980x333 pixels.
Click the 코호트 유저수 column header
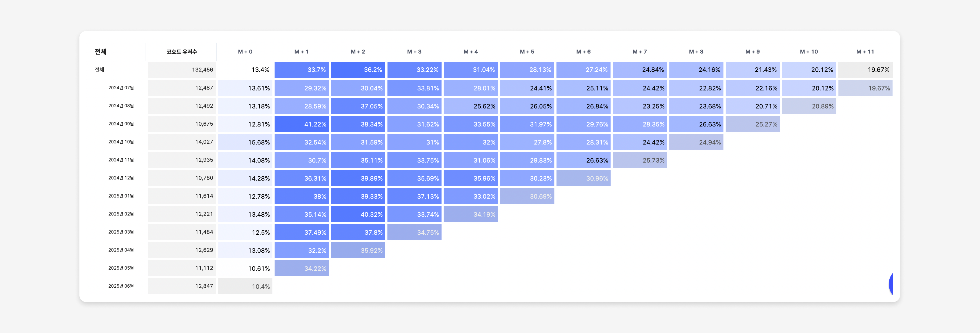pos(181,52)
